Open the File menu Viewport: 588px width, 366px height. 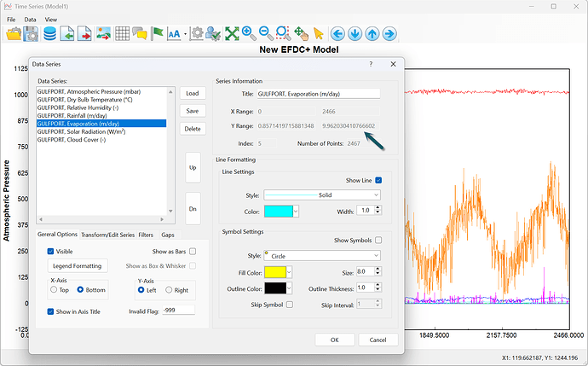point(11,20)
